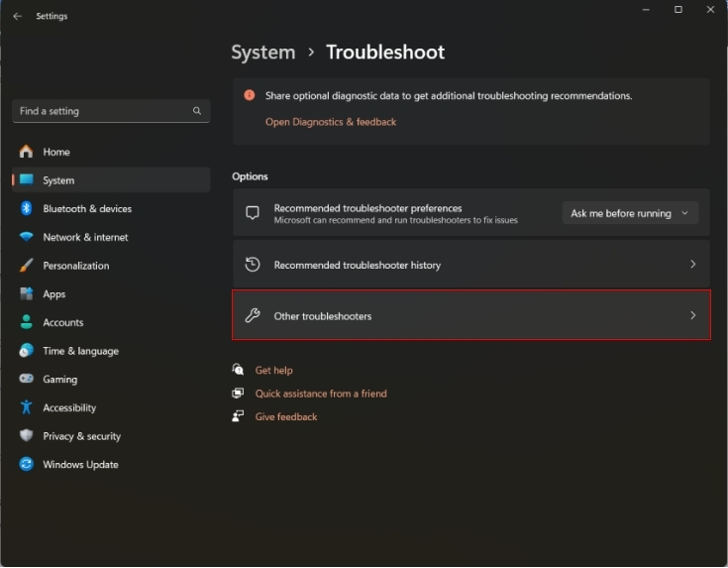Go to Accounts settings
Screen dimensions: 728x568
111,322
